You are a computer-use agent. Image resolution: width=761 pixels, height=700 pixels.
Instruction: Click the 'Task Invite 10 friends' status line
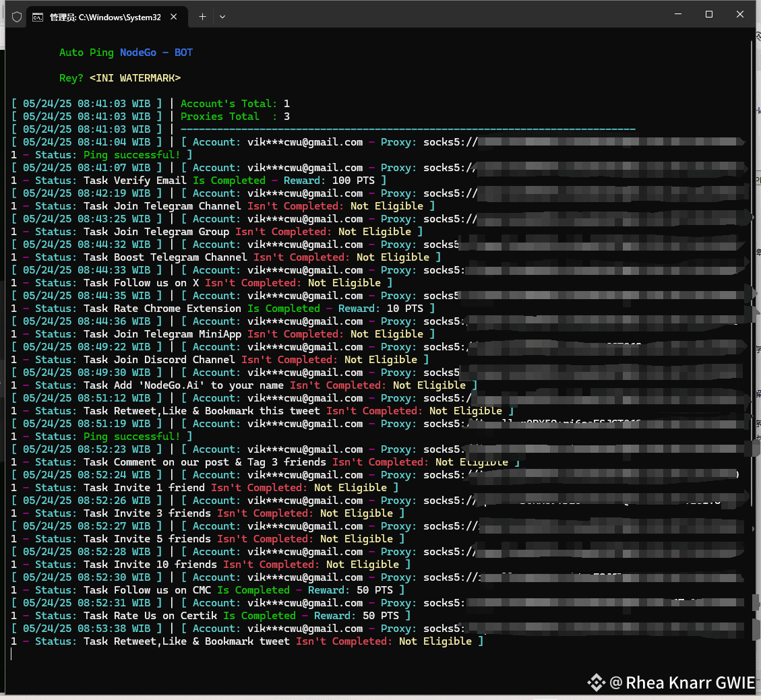211,565
